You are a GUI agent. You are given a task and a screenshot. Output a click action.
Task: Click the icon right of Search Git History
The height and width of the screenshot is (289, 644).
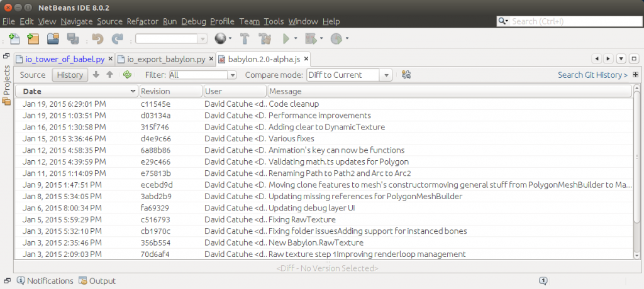coord(635,75)
